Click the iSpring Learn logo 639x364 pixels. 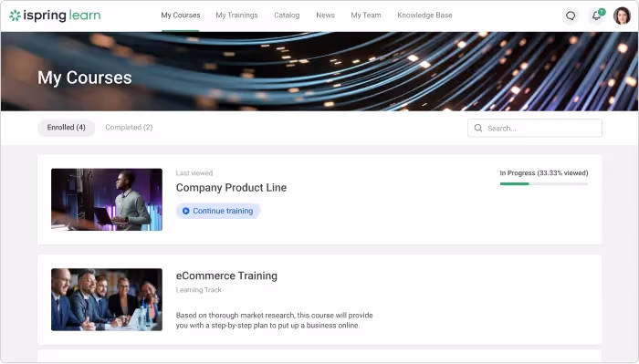55,16
